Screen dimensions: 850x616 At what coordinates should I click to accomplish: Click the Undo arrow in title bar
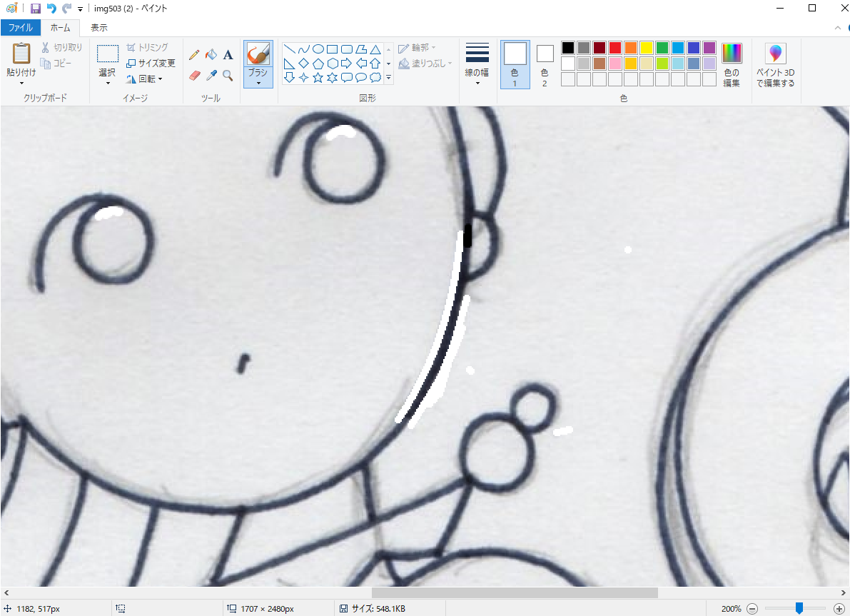(x=51, y=8)
